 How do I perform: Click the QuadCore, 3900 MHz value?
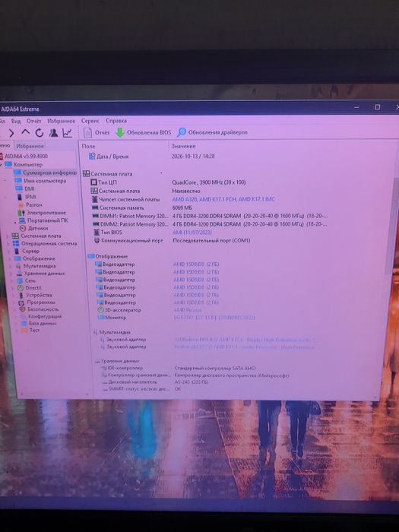pos(209,182)
